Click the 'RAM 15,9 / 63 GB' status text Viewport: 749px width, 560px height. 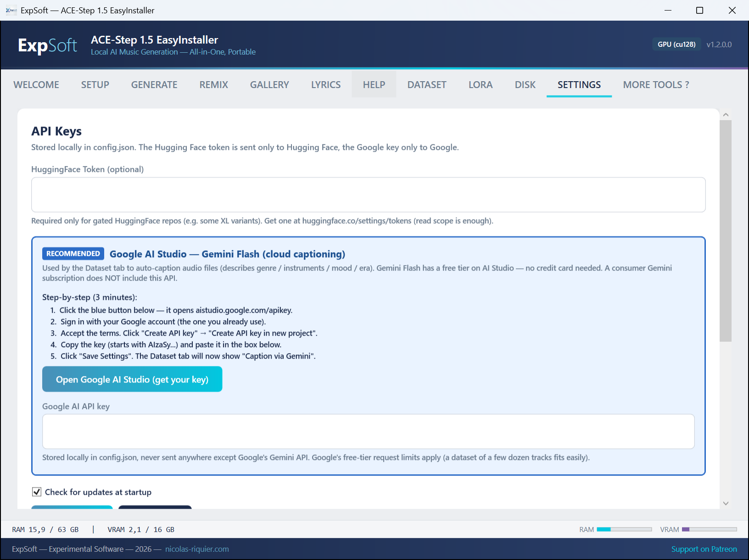(x=45, y=529)
